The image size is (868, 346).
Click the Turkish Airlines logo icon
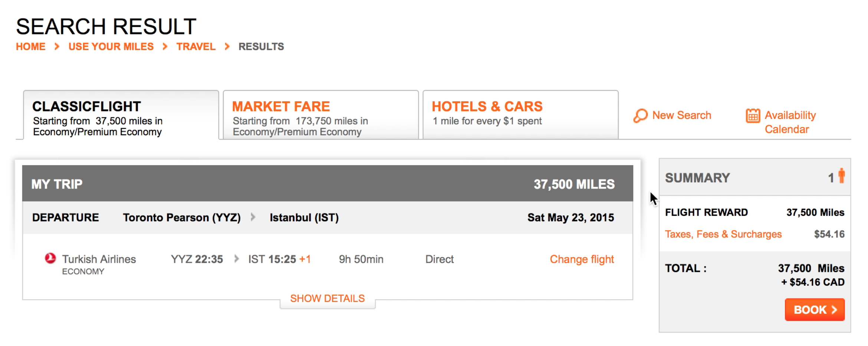(50, 258)
